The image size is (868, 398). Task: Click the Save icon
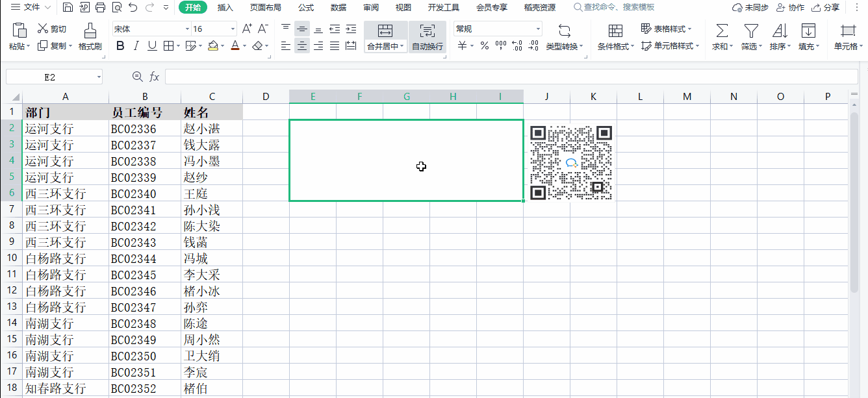click(x=68, y=8)
